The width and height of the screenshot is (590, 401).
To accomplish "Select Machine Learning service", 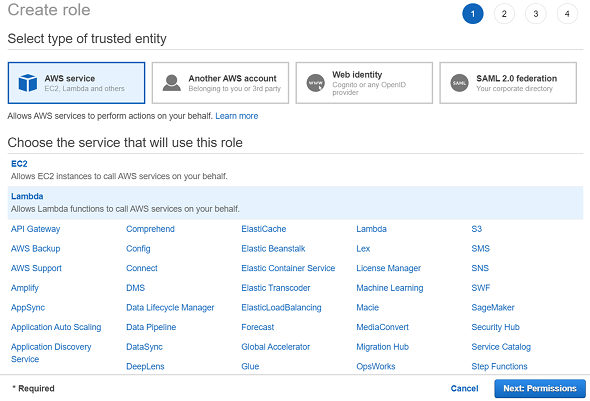I will [390, 288].
